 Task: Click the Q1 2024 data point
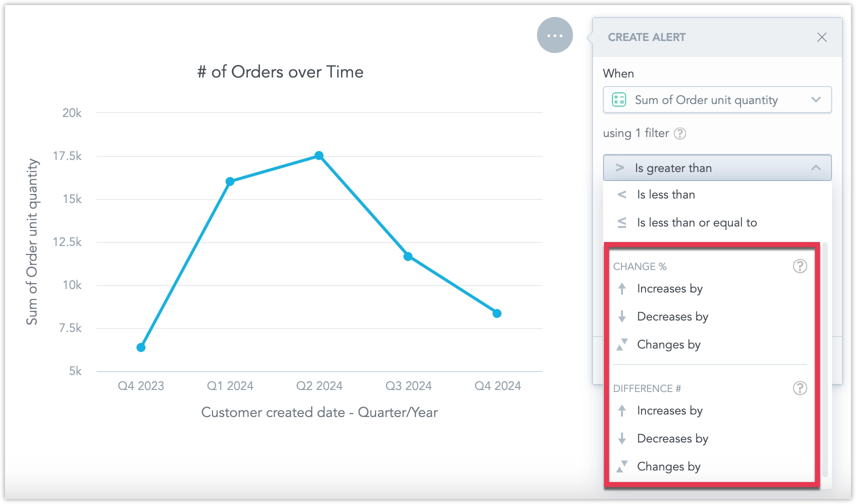[x=230, y=181]
